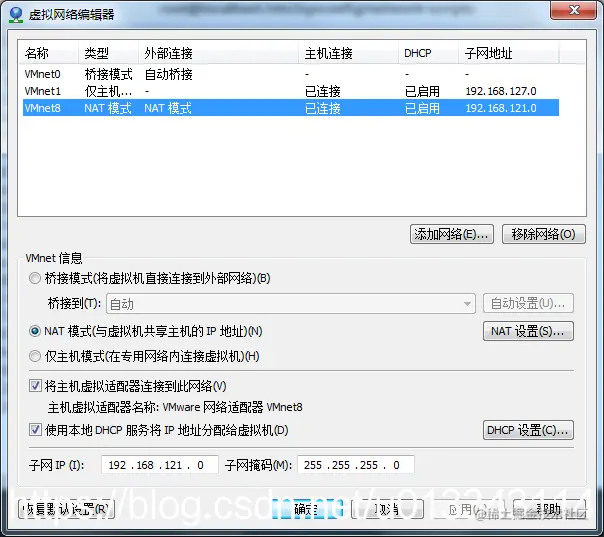This screenshot has height=537, width=604.
Task: Confirm with the 确定 button
Action: [x=307, y=509]
